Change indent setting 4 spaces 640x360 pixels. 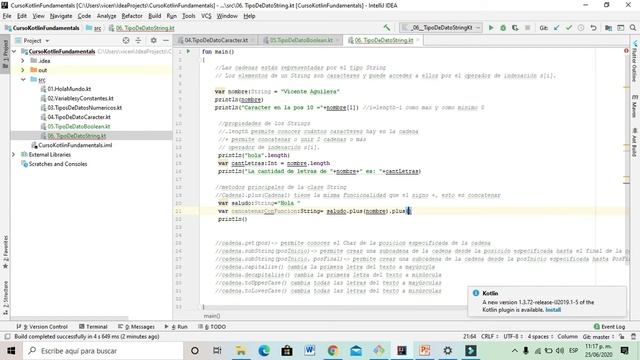(540, 337)
